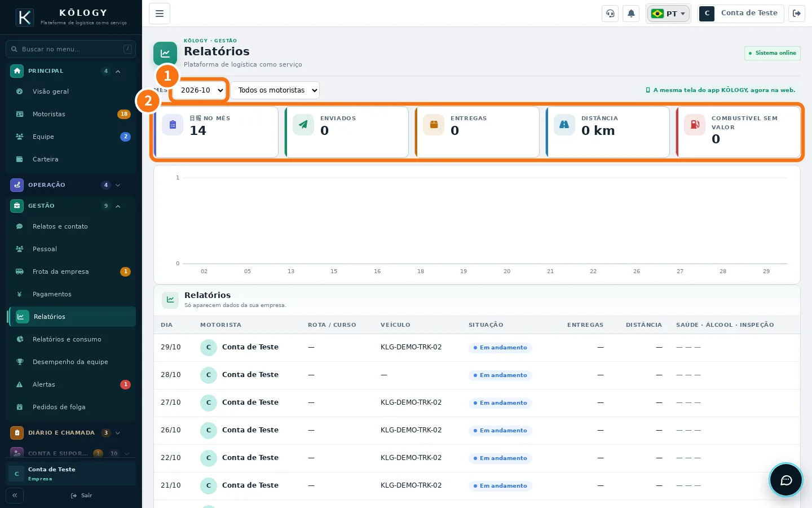Open the chat bubble widget
This screenshot has width=812, height=508.
click(786, 480)
